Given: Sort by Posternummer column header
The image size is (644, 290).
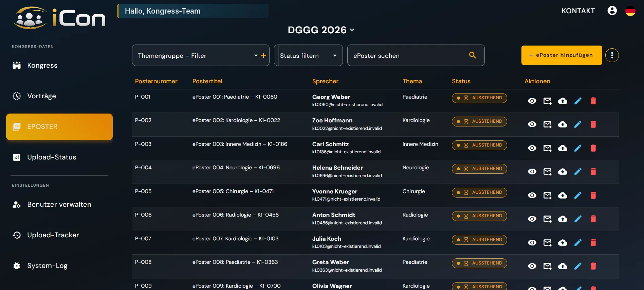Looking at the screenshot, I should pos(156,81).
